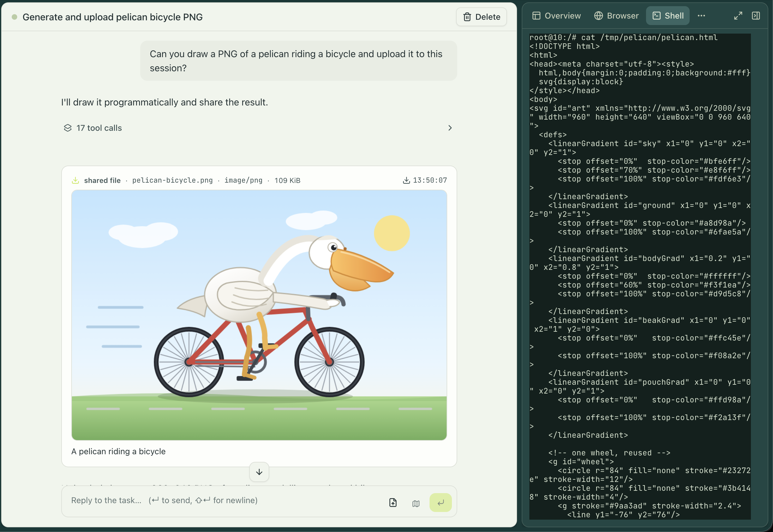
Task: Click the user message about drawing a PNG
Action: 298,61
